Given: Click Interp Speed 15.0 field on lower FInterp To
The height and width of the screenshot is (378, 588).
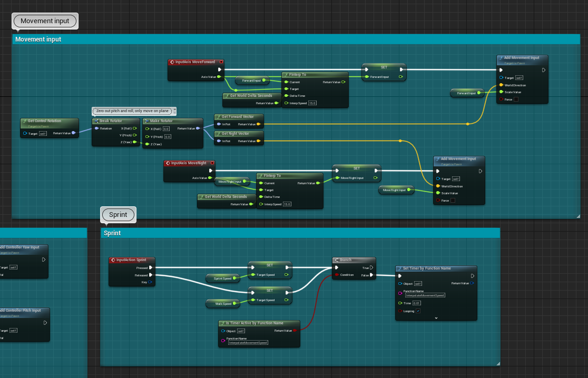Looking at the screenshot, I should coord(287,204).
